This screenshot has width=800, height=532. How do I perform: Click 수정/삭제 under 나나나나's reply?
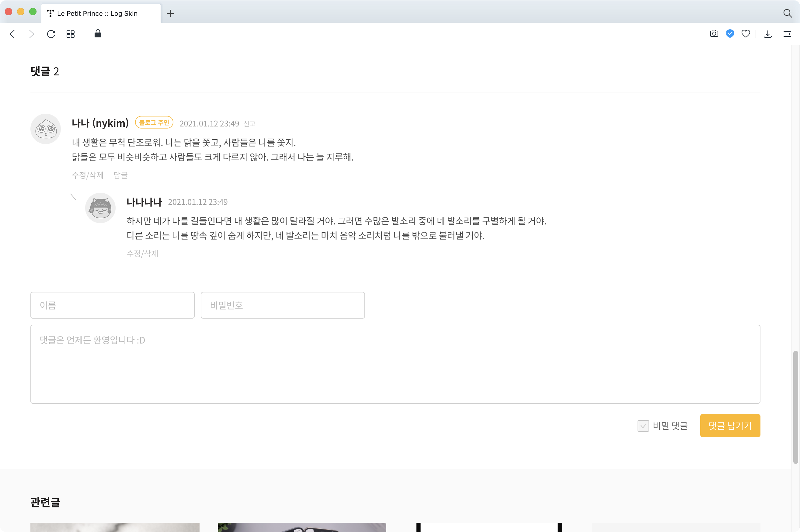[142, 254]
